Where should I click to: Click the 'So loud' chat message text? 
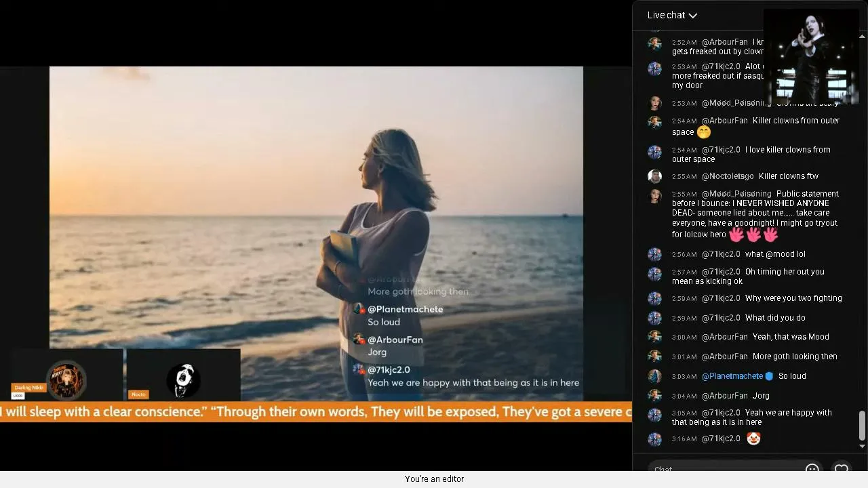click(792, 376)
